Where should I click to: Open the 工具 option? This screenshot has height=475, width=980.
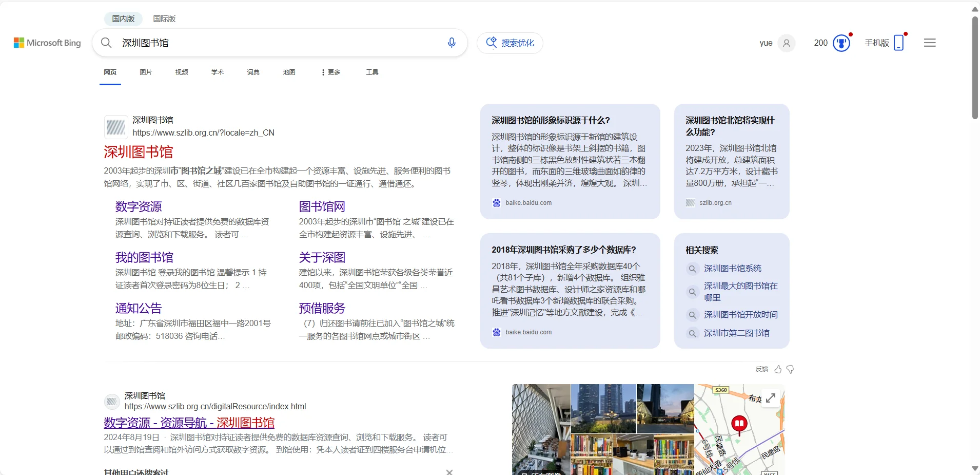(x=372, y=72)
